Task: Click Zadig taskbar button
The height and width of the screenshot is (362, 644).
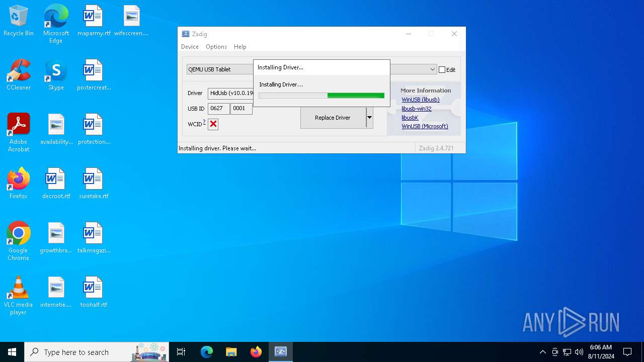Action: pyautogui.click(x=281, y=352)
